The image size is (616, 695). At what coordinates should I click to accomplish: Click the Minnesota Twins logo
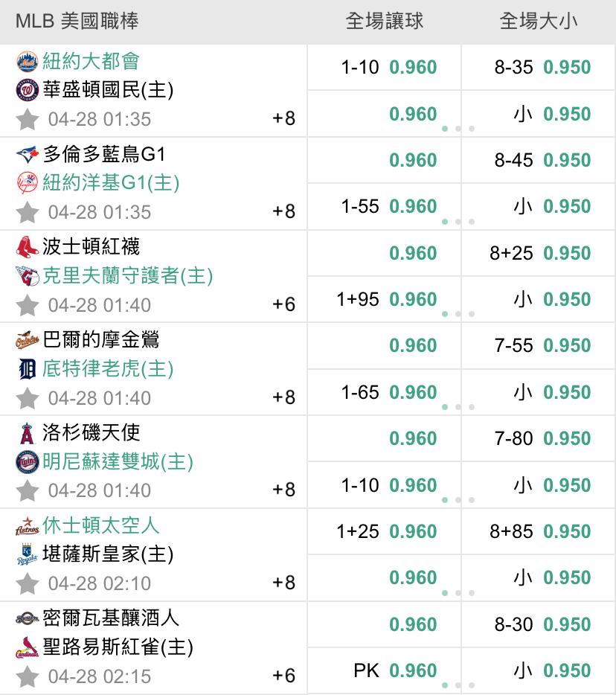pyautogui.click(x=27, y=461)
